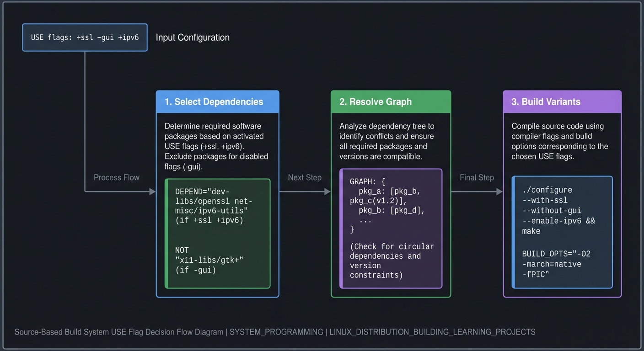This screenshot has width=644, height=351.
Task: Select the USE flags input configuration box
Action: click(x=85, y=37)
